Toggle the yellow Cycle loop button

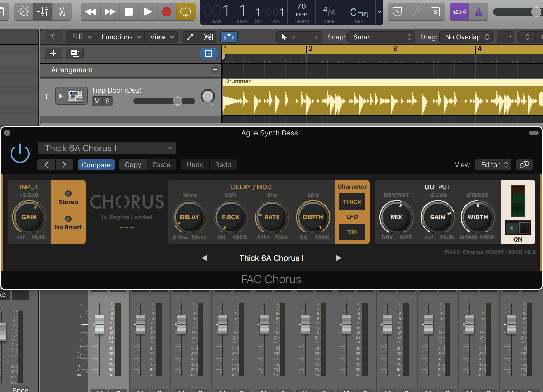tap(186, 12)
